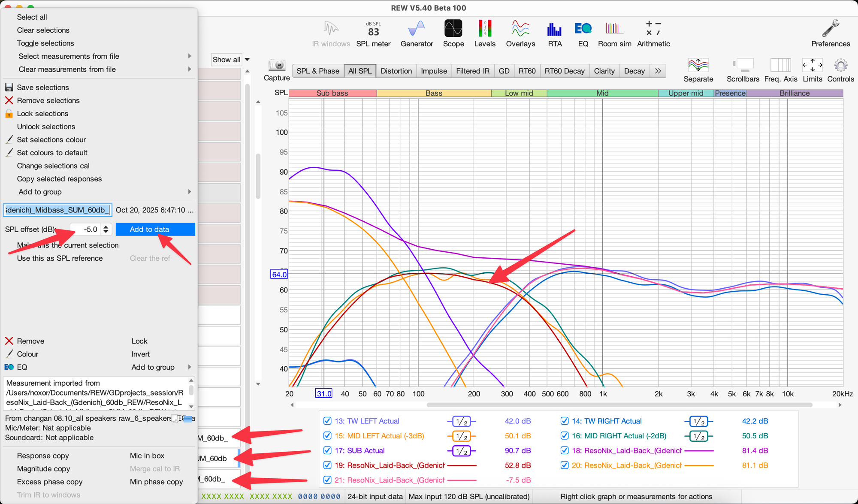This screenshot has width=858, height=504.
Task: Open the Generator tool
Action: pos(417,33)
